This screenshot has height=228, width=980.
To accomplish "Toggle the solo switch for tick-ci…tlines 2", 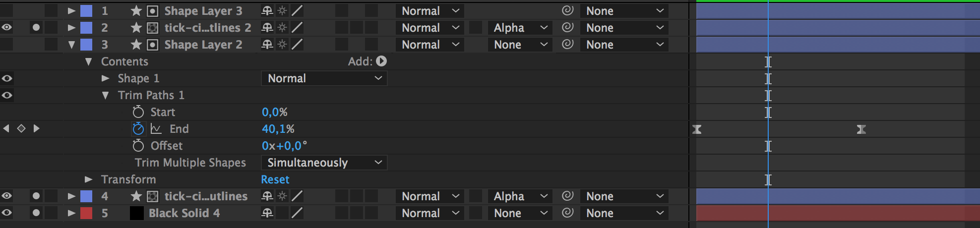I will 36,28.
